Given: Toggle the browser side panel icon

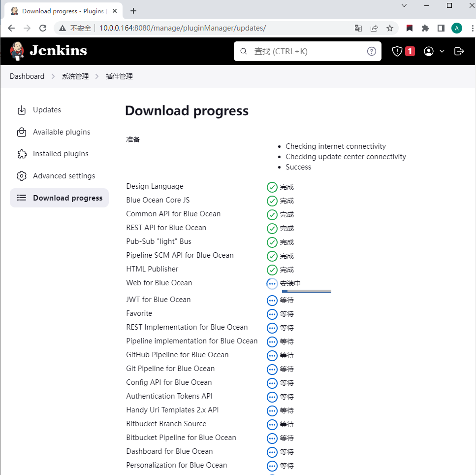Looking at the screenshot, I should click(x=441, y=28).
